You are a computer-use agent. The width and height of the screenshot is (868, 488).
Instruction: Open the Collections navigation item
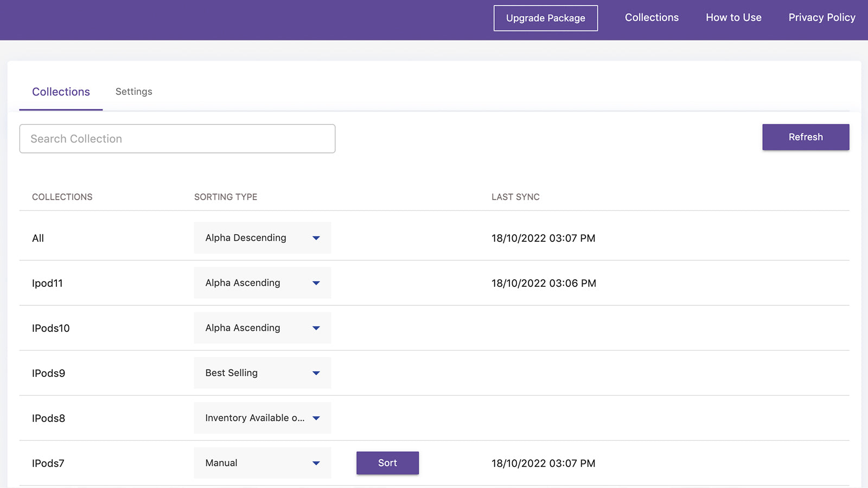coord(652,17)
